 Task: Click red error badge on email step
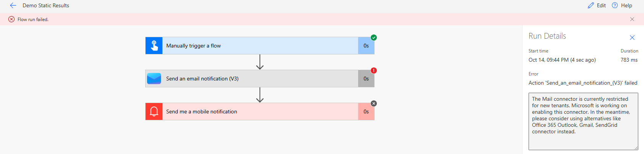point(374,70)
